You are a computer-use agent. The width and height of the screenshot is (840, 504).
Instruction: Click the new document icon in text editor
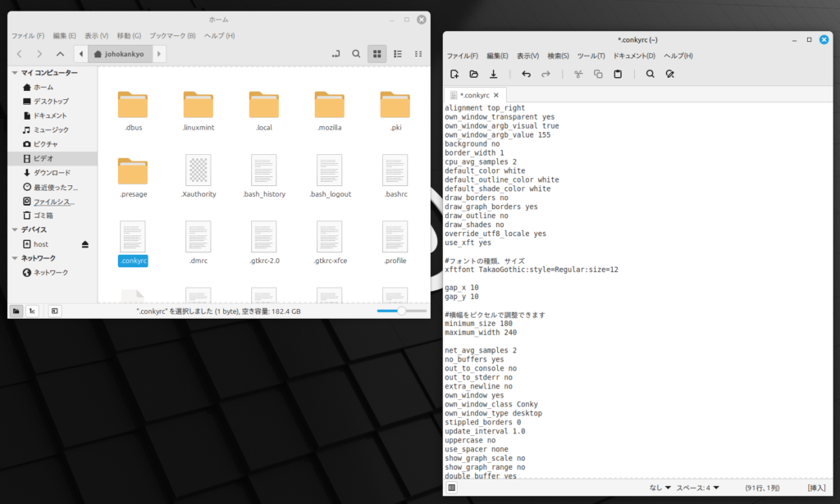pyautogui.click(x=454, y=74)
